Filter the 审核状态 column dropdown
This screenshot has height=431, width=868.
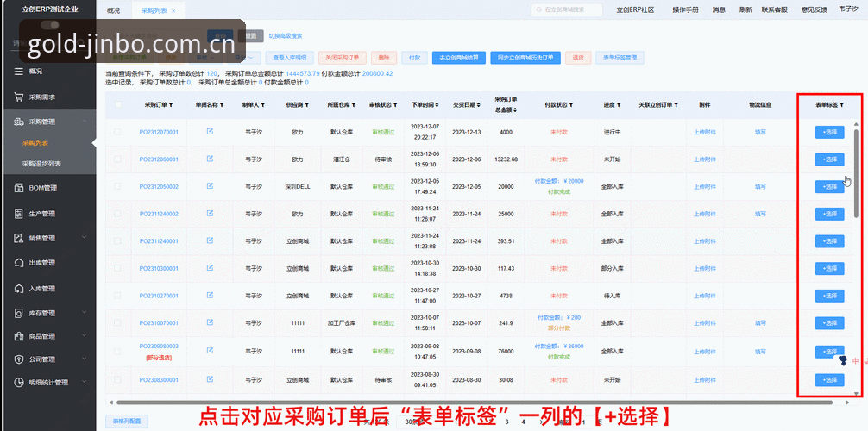click(x=397, y=104)
